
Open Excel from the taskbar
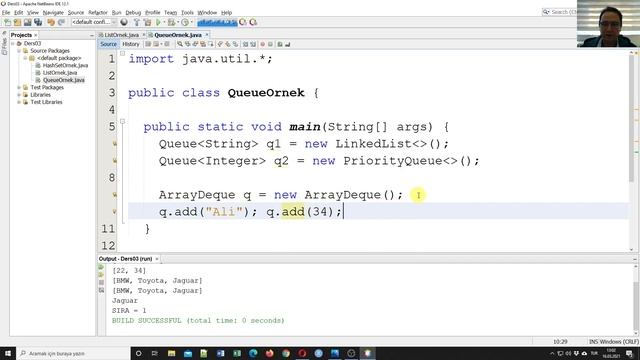coord(237,353)
